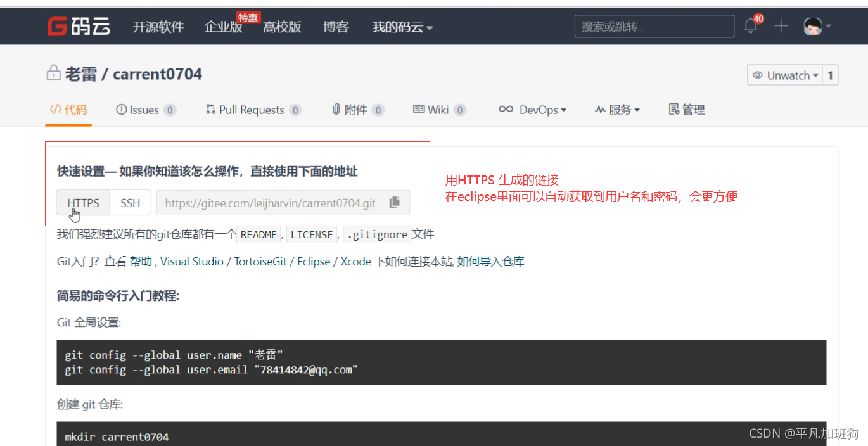This screenshot has height=446, width=868.
Task: Click the watcher count 1
Action: pyautogui.click(x=830, y=75)
